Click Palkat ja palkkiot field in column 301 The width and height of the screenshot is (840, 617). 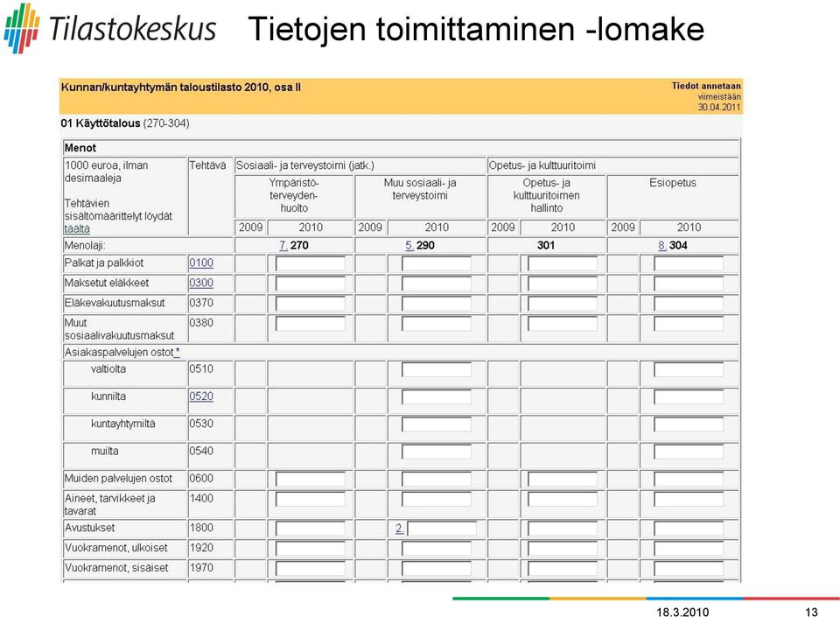[563, 263]
